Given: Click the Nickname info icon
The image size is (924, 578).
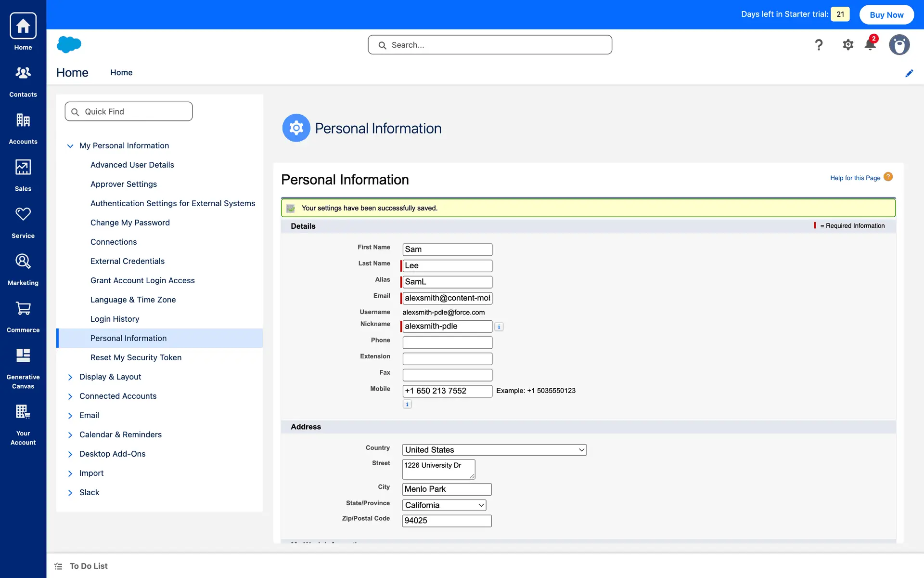Looking at the screenshot, I should pos(499,327).
